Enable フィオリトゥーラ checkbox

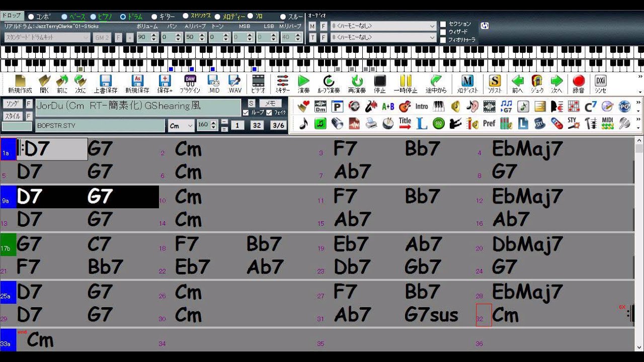click(443, 40)
